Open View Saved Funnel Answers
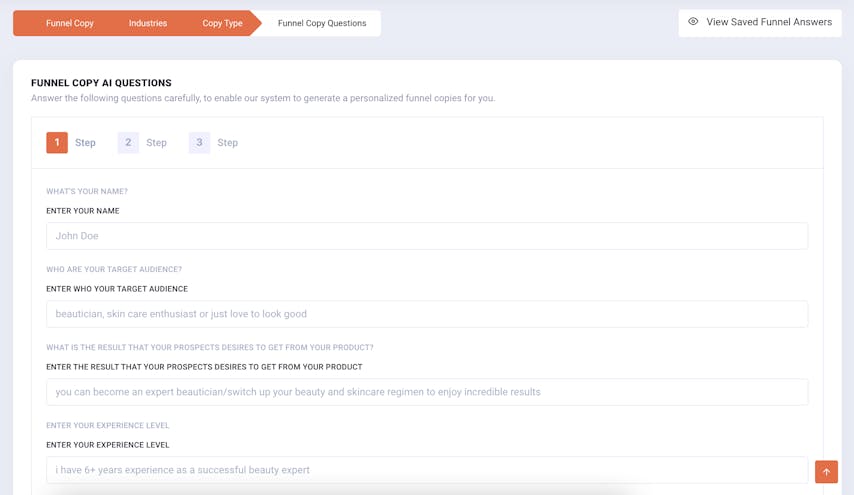Screen dimensions: 854x495 point(768,22)
